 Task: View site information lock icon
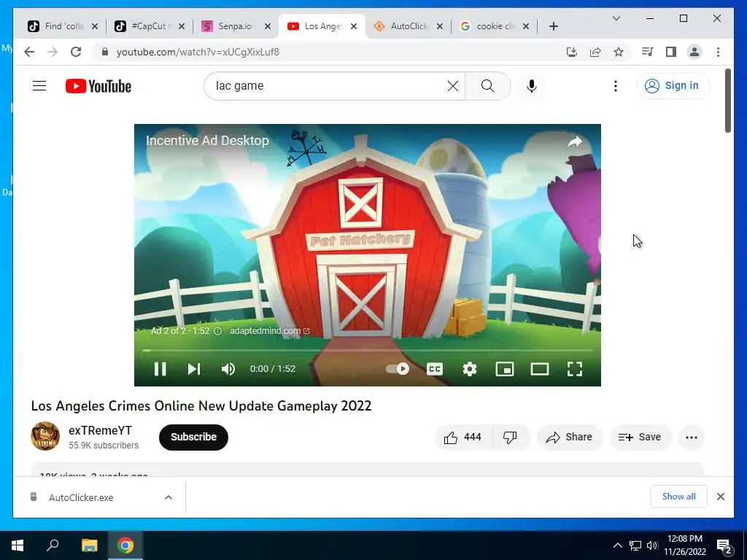coord(105,52)
